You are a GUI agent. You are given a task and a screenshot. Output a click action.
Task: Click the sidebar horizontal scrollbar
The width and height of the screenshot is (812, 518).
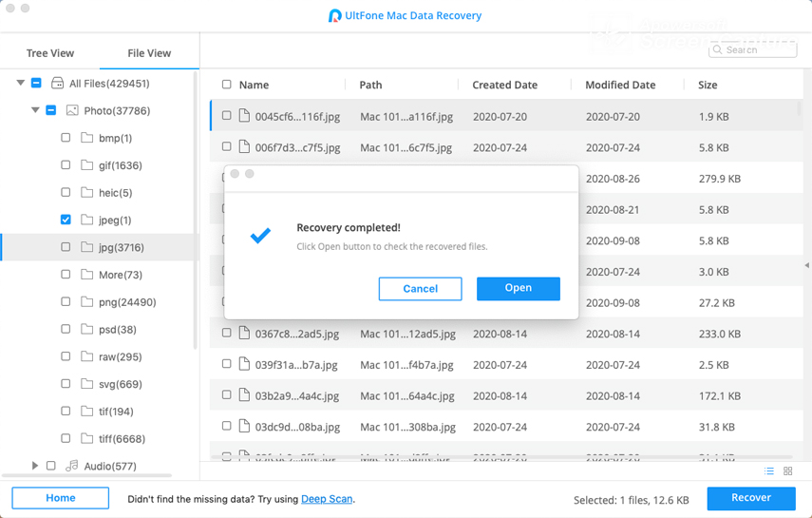pos(87,475)
